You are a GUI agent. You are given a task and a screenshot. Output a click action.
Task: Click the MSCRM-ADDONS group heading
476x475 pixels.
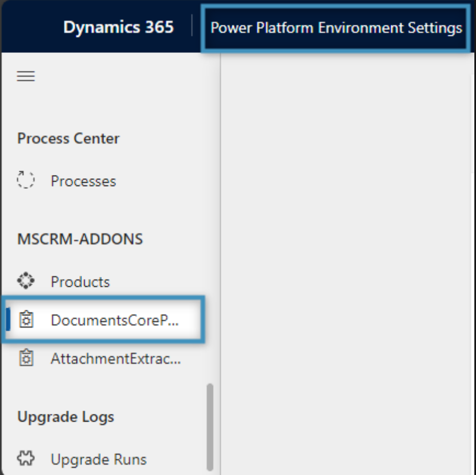pos(80,239)
